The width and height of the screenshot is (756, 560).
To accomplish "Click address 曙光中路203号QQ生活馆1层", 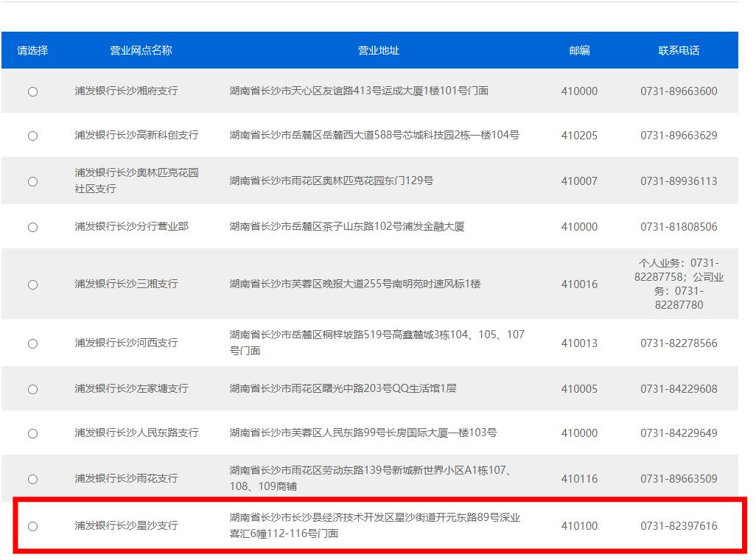I will pos(389,388).
